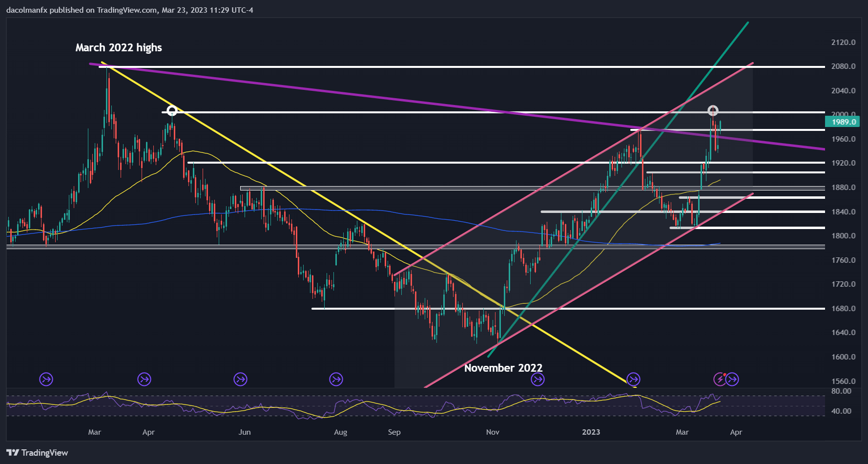This screenshot has width=868, height=464.
Task: Select the March 2022 highs annotation
Action: tap(119, 47)
